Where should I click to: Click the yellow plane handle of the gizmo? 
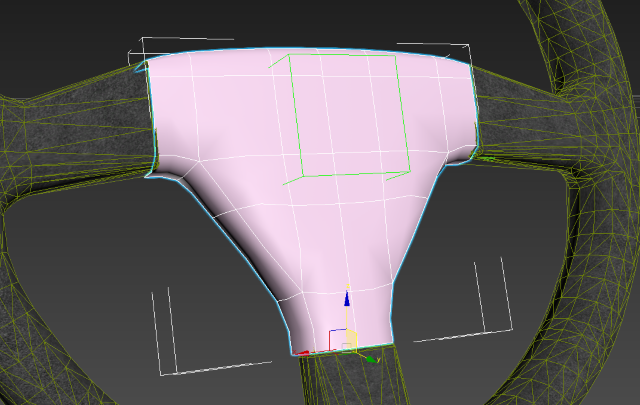click(351, 340)
